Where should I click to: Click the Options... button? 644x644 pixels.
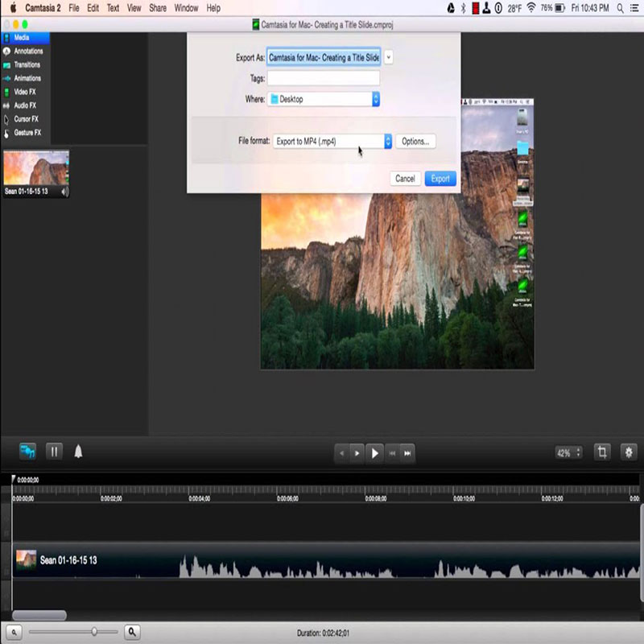coord(415,142)
